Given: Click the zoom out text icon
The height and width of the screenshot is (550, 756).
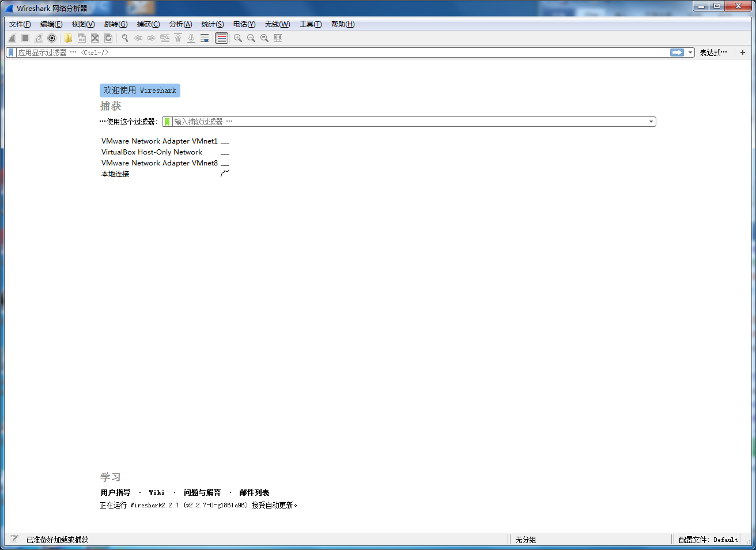Looking at the screenshot, I should pos(251,38).
